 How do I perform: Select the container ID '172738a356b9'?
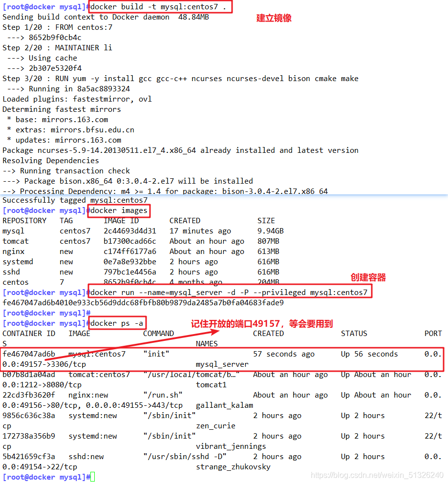[x=29, y=436]
